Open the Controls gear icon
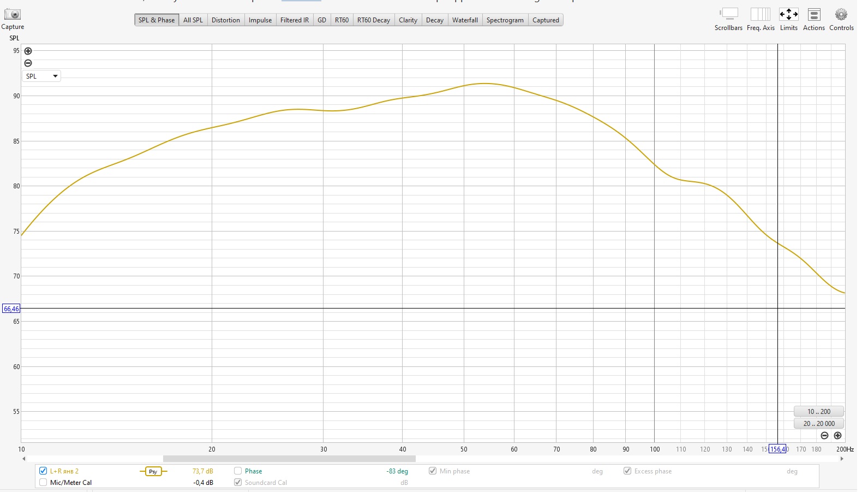Screen dimensions: 868x492 841,14
